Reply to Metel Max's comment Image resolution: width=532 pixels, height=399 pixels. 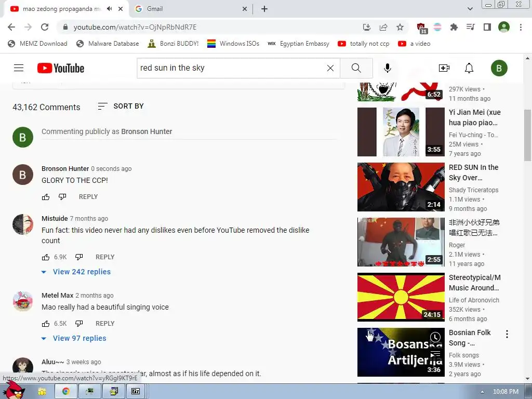point(105,324)
